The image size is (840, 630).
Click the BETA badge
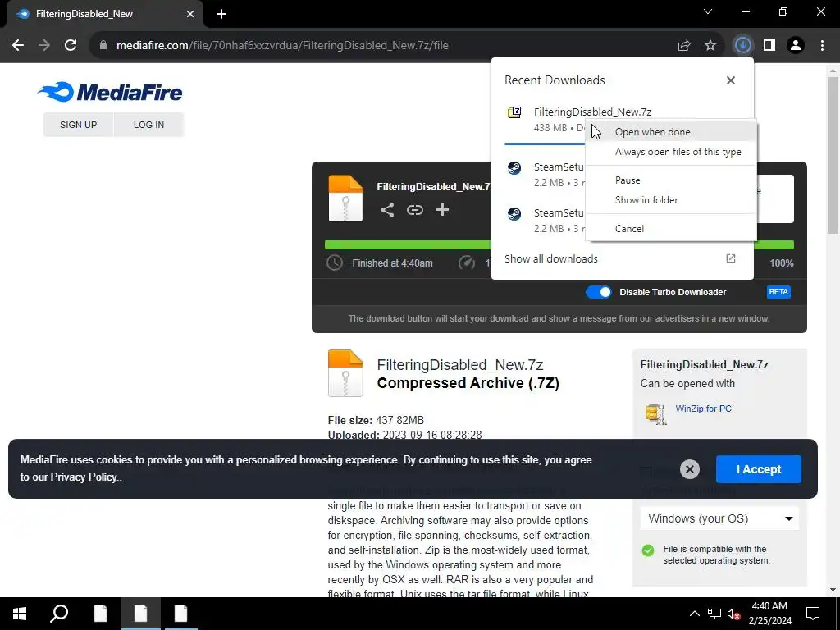pos(778,292)
